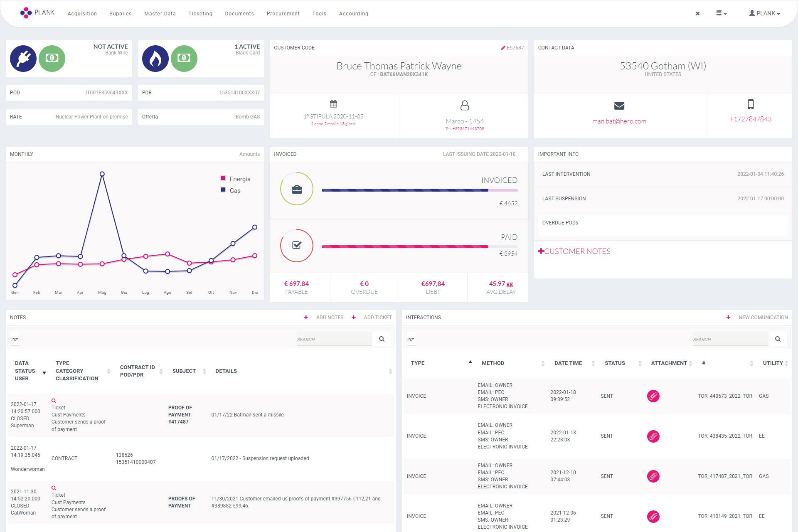Open attachment for TOR_440673_2022_TOR invoice

coord(653,396)
